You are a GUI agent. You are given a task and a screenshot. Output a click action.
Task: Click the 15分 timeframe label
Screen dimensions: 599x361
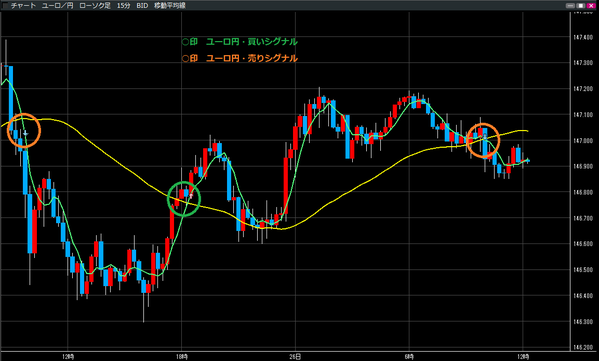click(123, 6)
